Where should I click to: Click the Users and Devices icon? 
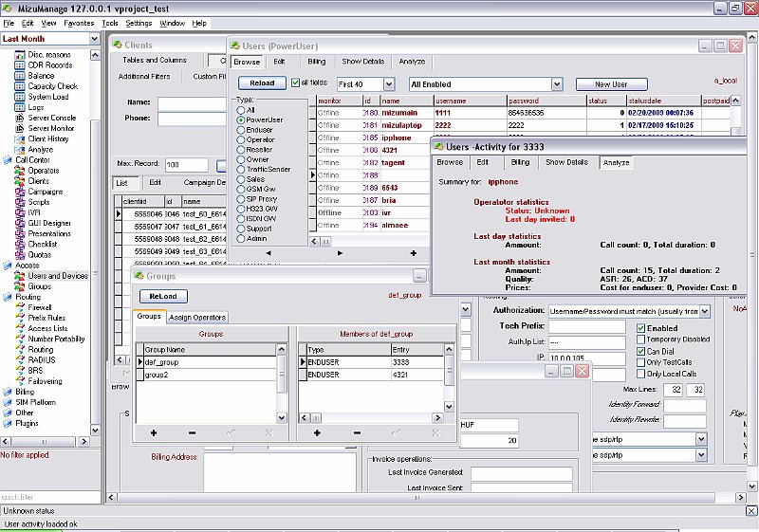pyautogui.click(x=19, y=276)
